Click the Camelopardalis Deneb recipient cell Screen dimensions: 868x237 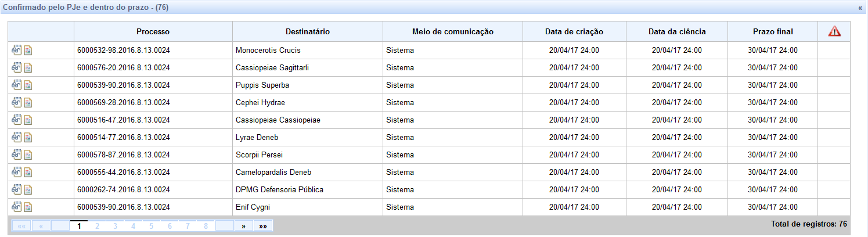tap(308, 173)
